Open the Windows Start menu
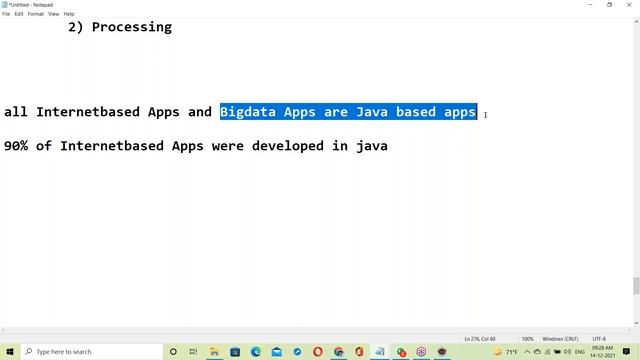This screenshot has width=640, height=360. [x=10, y=351]
